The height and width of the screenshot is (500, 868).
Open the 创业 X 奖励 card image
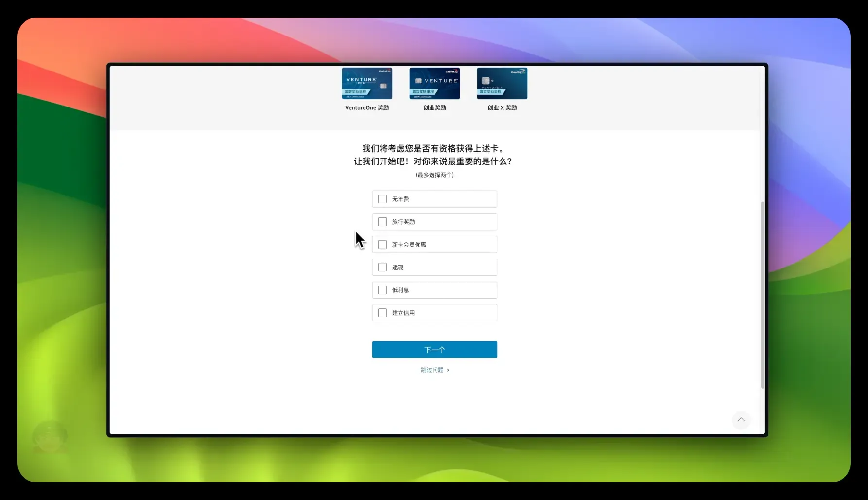502,83
